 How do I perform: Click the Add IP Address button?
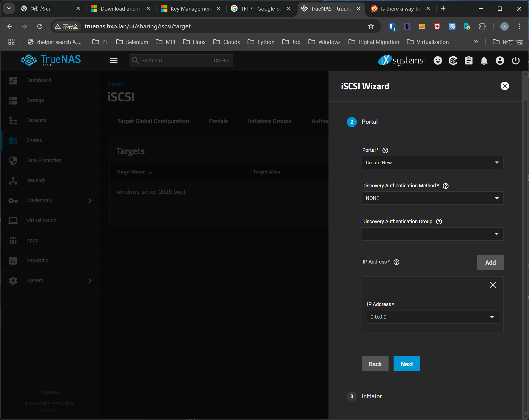tap(490, 263)
